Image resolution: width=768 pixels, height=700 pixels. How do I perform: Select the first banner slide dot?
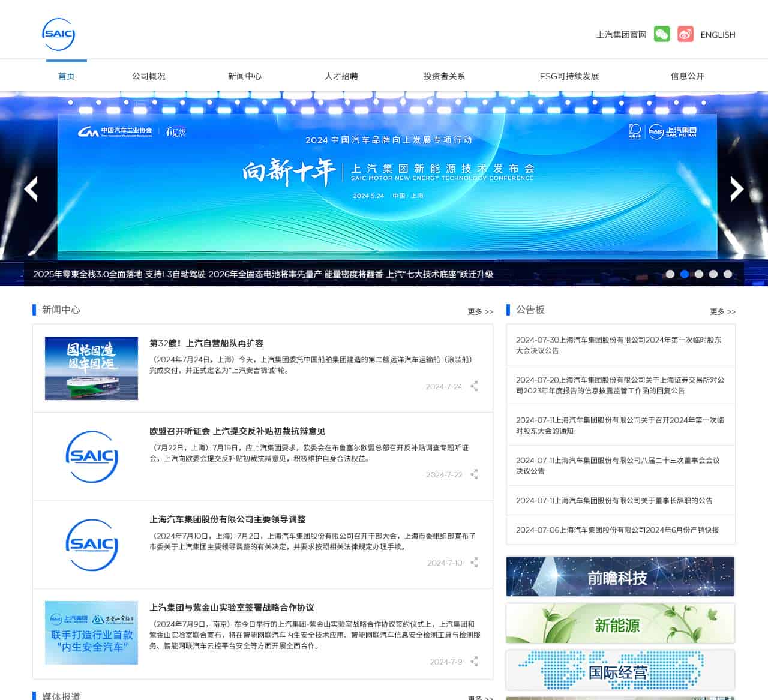coord(670,274)
